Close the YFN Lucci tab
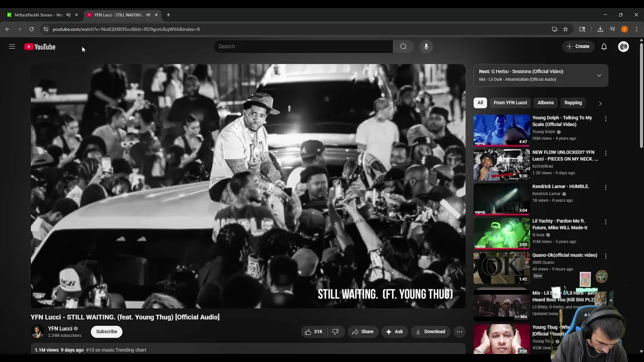The image size is (644, 362). point(156,15)
